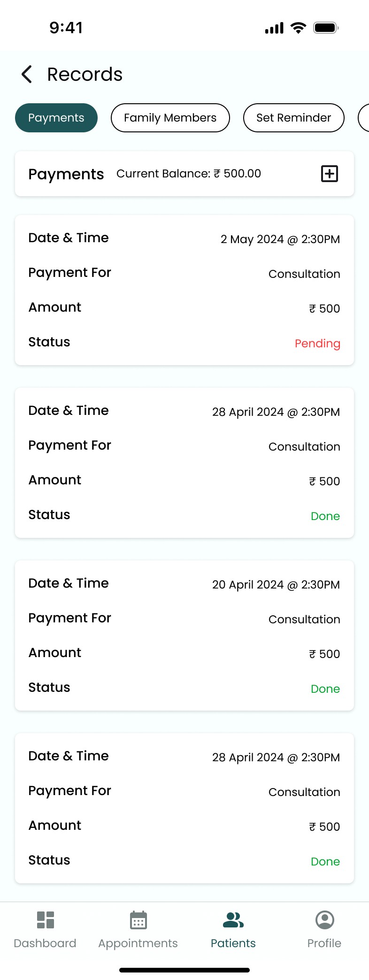Screen dimensions: 369x980
Task: Select the Payments filter chip
Action: [56, 118]
